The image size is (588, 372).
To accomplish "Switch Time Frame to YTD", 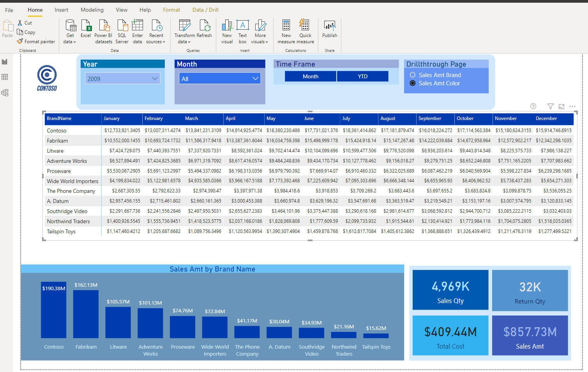I will click(x=362, y=76).
